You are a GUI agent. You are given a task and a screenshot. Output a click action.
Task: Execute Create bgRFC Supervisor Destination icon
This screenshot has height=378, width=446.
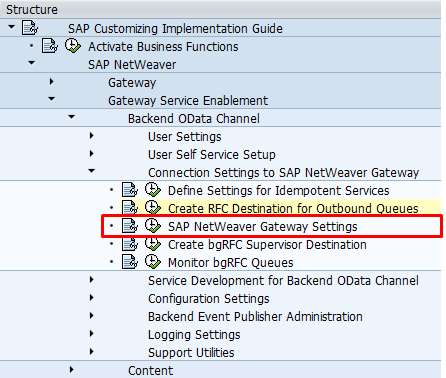[153, 244]
